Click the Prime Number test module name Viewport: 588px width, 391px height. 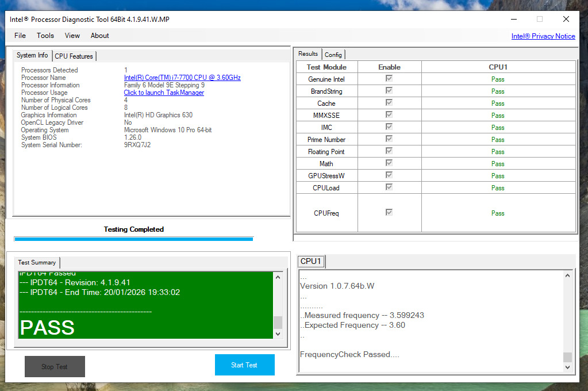(326, 140)
